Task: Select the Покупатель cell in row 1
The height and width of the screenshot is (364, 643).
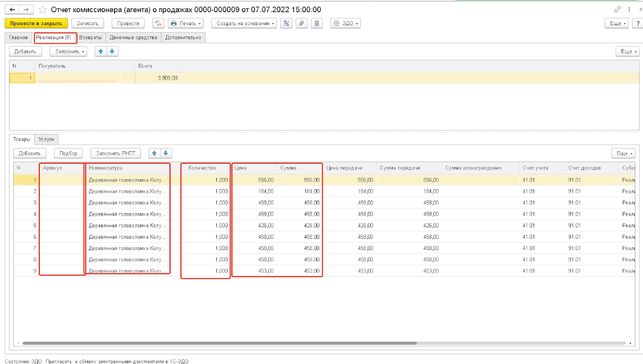Action: coord(78,78)
